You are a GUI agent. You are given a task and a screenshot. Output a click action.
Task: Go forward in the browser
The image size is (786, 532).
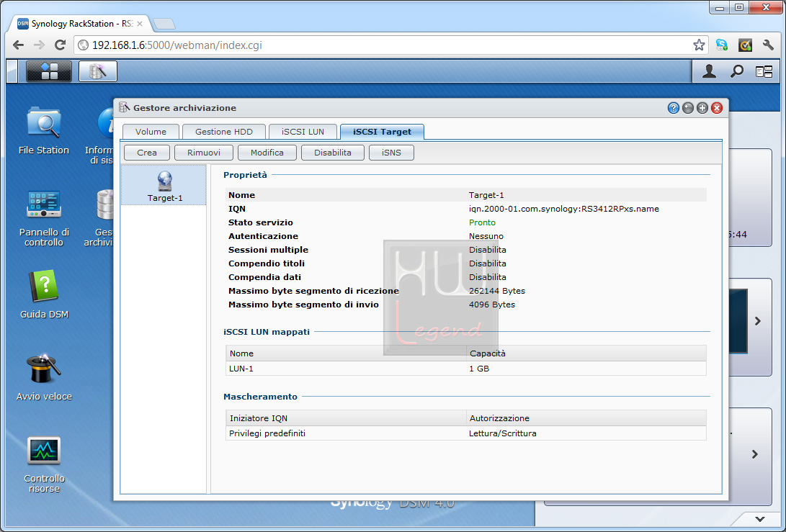pyautogui.click(x=39, y=45)
